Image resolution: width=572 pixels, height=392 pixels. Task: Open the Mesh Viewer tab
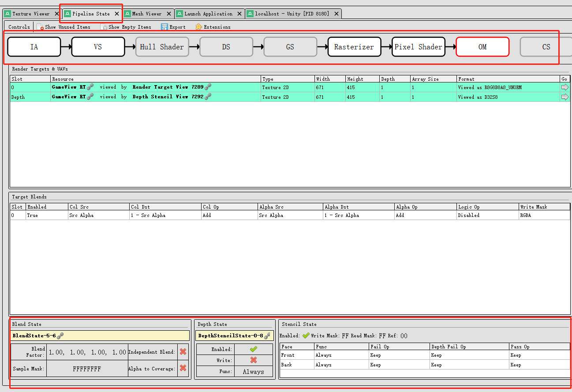pos(147,14)
